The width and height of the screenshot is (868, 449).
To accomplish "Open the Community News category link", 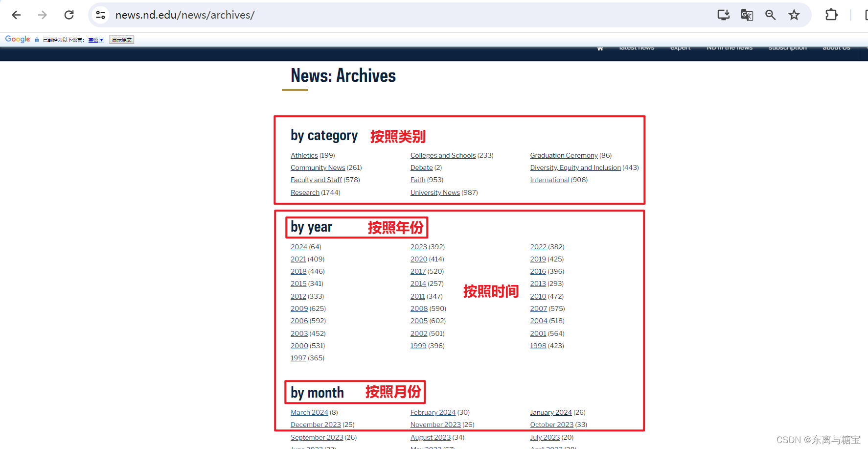I will [x=318, y=167].
